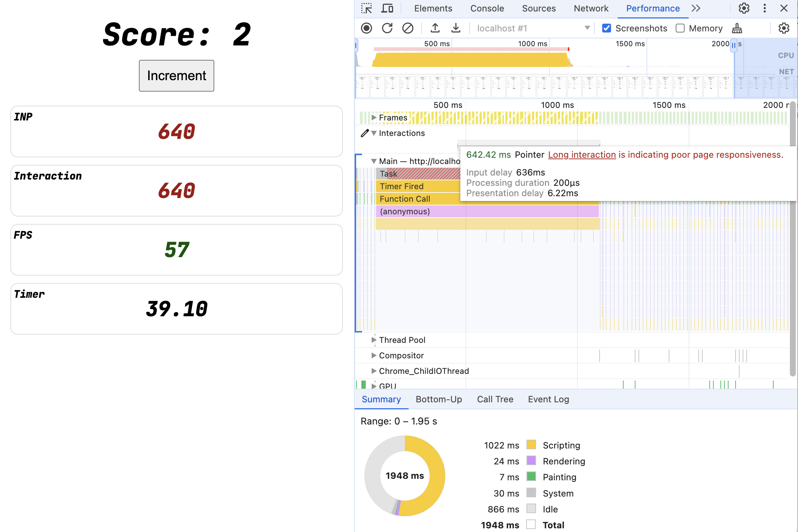The image size is (798, 532).
Task: Select the localhost target dropdown
Action: tap(531, 27)
